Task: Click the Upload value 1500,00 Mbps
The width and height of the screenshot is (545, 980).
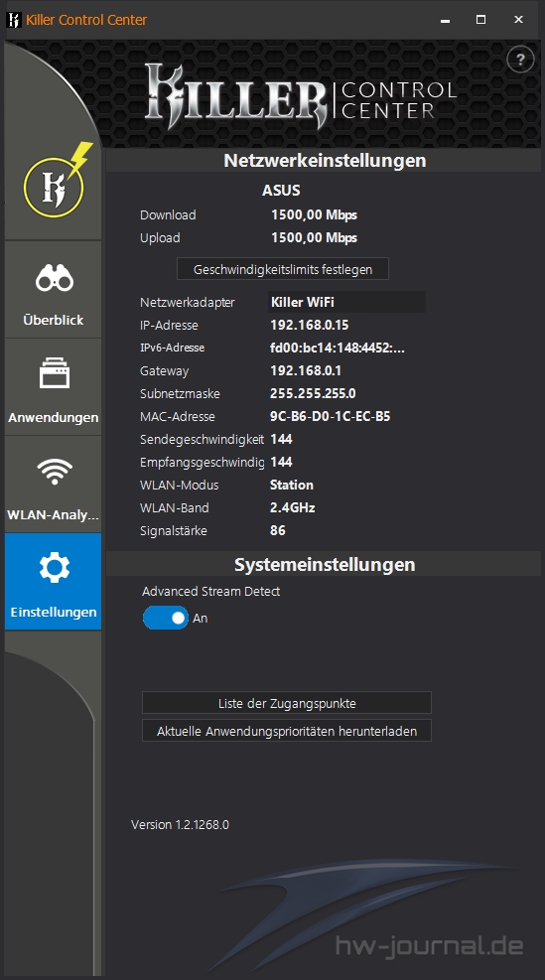Action: tap(314, 238)
